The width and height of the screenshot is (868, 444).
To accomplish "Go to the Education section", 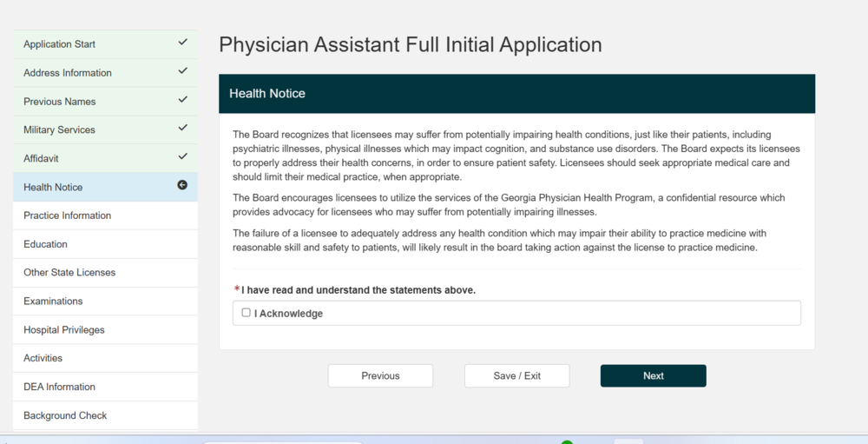I will 105,244.
